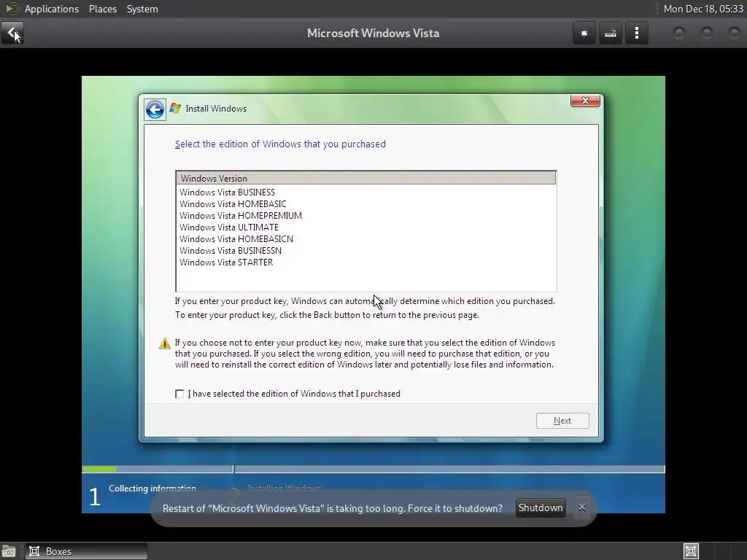This screenshot has height=560, width=747.
Task: Click the installation progress bar
Action: (x=373, y=469)
